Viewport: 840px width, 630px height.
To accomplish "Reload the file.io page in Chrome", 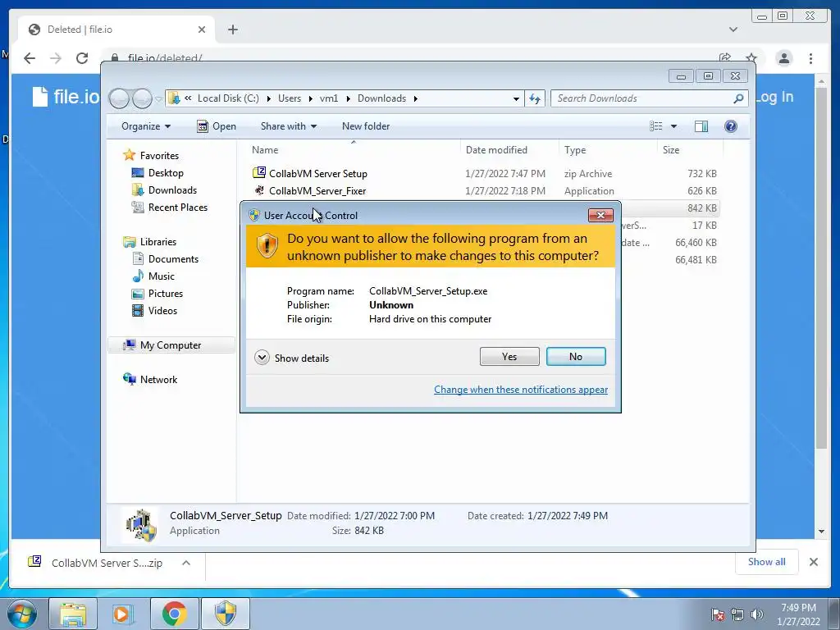I will coord(81,58).
